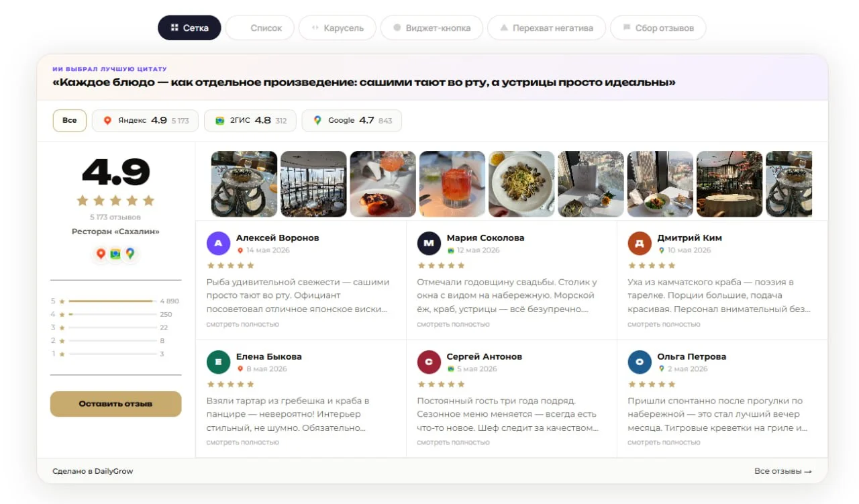The image size is (859, 504).
Task: Click the source icon beside 8 мая 2026
Action: [x=240, y=369]
